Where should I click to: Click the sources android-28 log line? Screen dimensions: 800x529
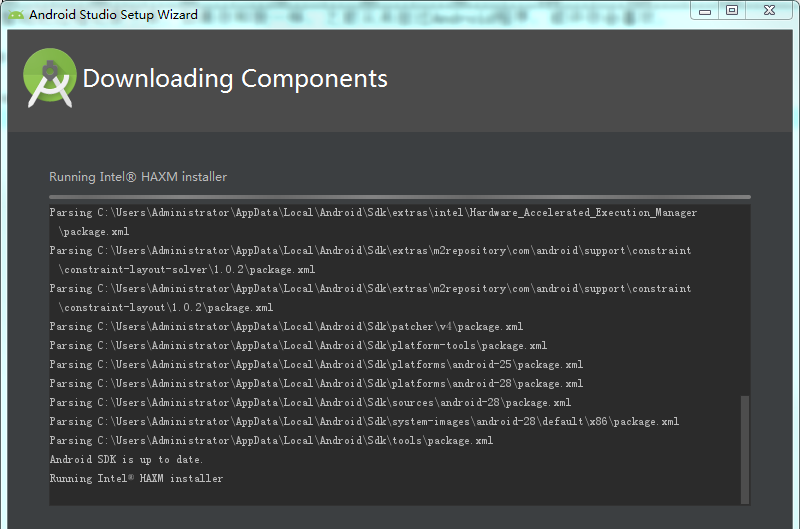310,403
